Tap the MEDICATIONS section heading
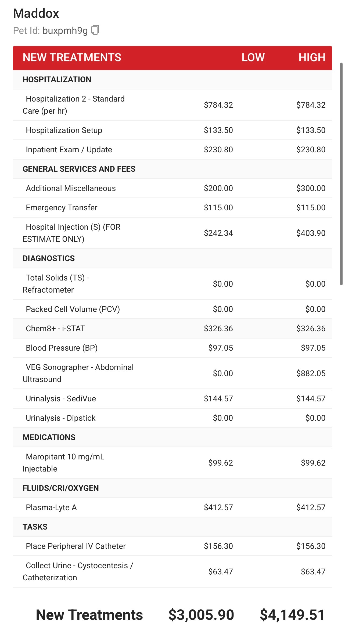345x644 pixels. [49, 437]
